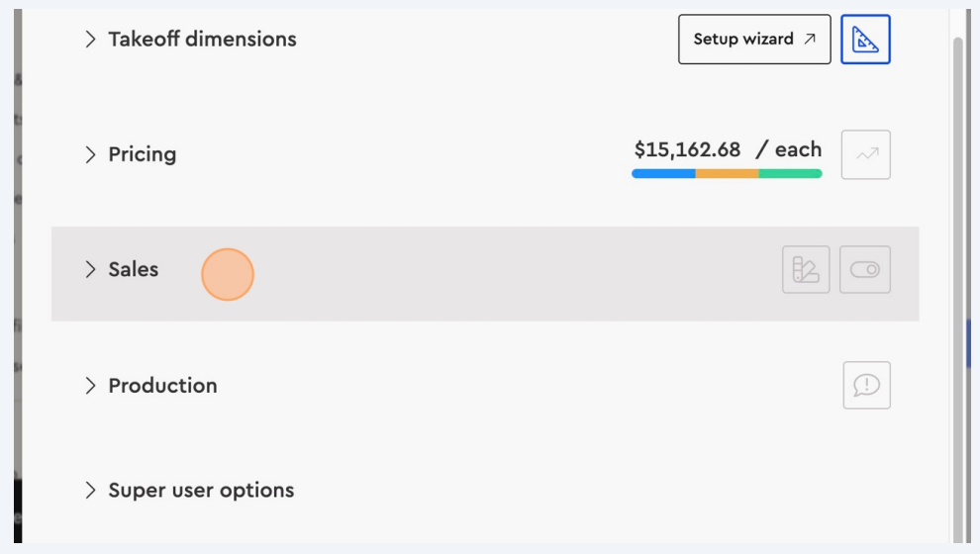Viewport: 980px width, 554px height.
Task: Click the green segment of pricing bar
Action: pyautogui.click(x=790, y=174)
